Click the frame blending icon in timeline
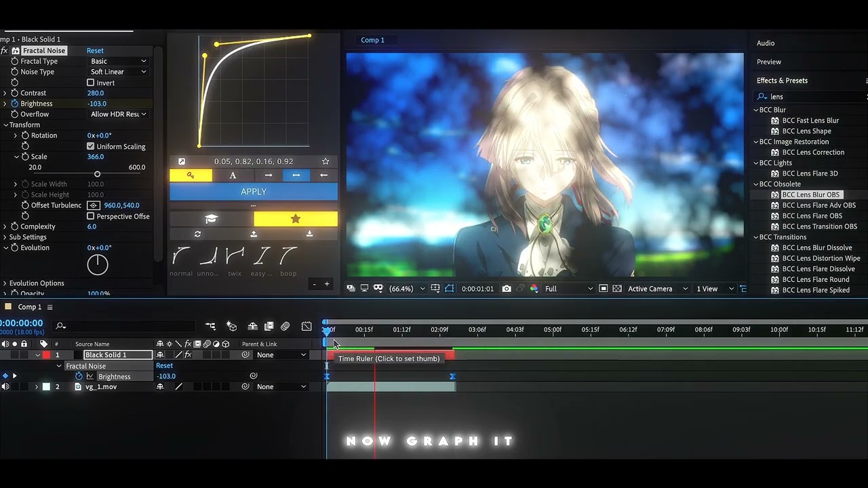Image resolution: width=868 pixels, height=488 pixels. click(x=269, y=327)
